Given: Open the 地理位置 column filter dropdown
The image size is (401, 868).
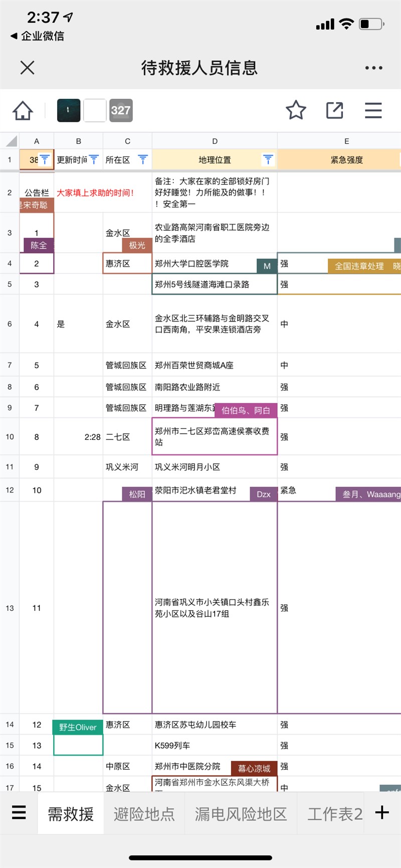Looking at the screenshot, I should pos(268,160).
